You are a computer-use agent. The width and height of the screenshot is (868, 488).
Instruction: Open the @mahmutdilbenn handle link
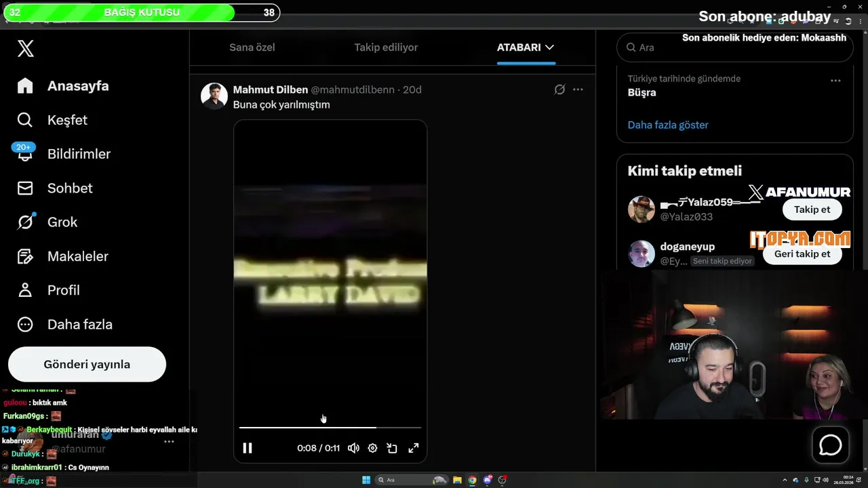click(353, 89)
